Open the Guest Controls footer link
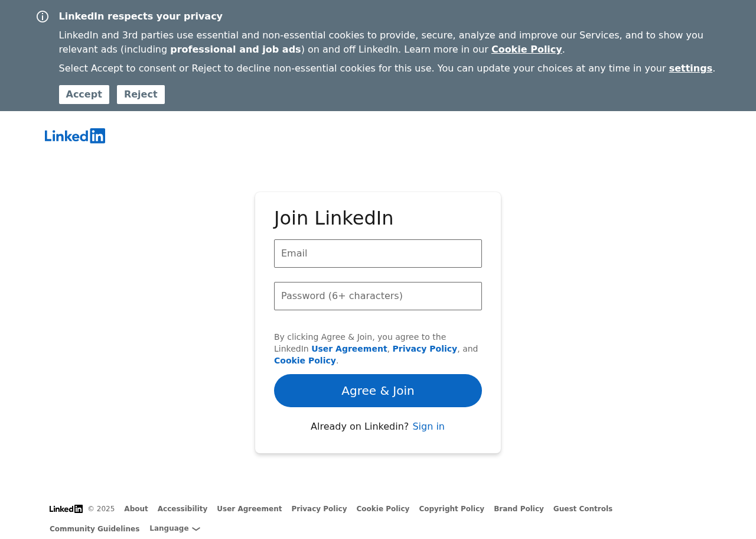Image resolution: width=756 pixels, height=539 pixels. click(582, 509)
